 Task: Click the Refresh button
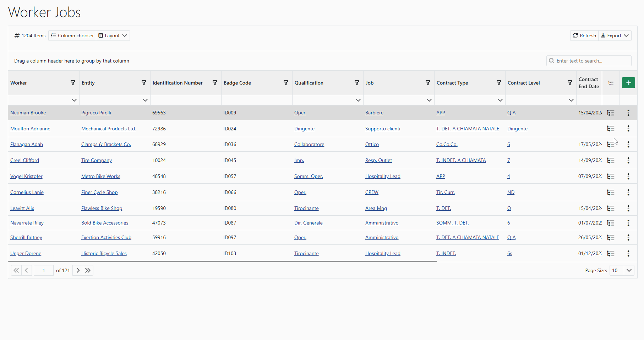(x=584, y=36)
